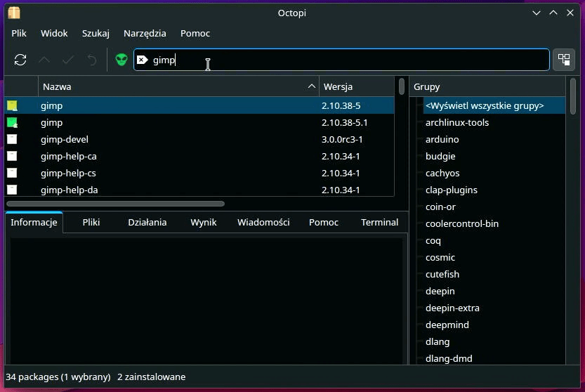Select the coin-or group

tap(440, 207)
